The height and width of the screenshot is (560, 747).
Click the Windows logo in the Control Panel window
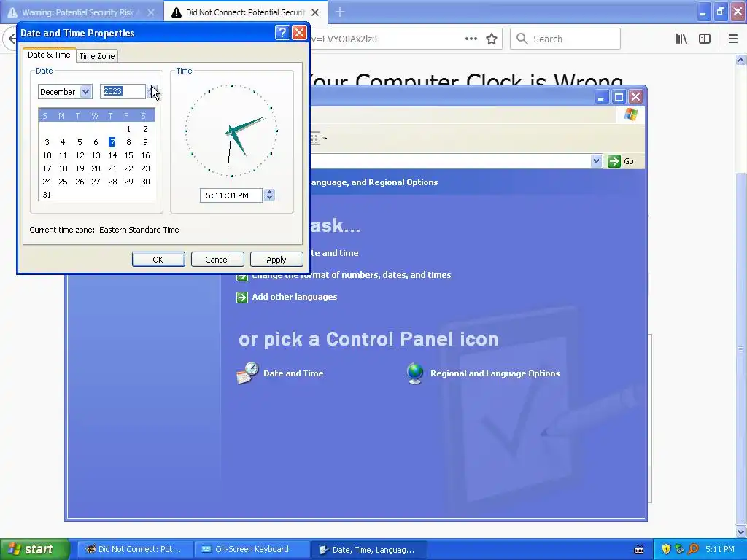(x=631, y=114)
